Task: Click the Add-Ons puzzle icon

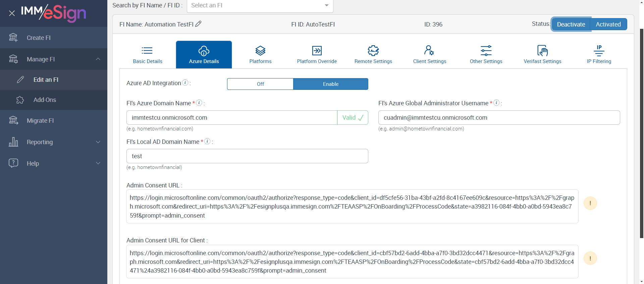Action: point(20,100)
